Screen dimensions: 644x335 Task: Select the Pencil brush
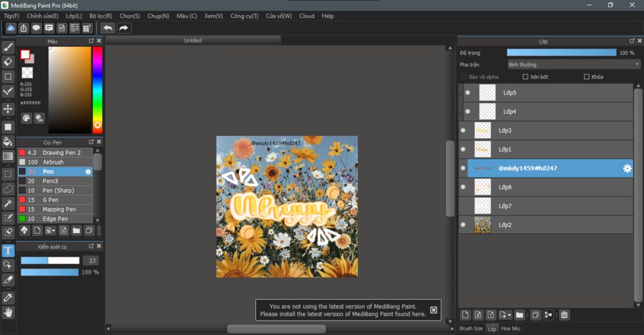pyautogui.click(x=55, y=181)
